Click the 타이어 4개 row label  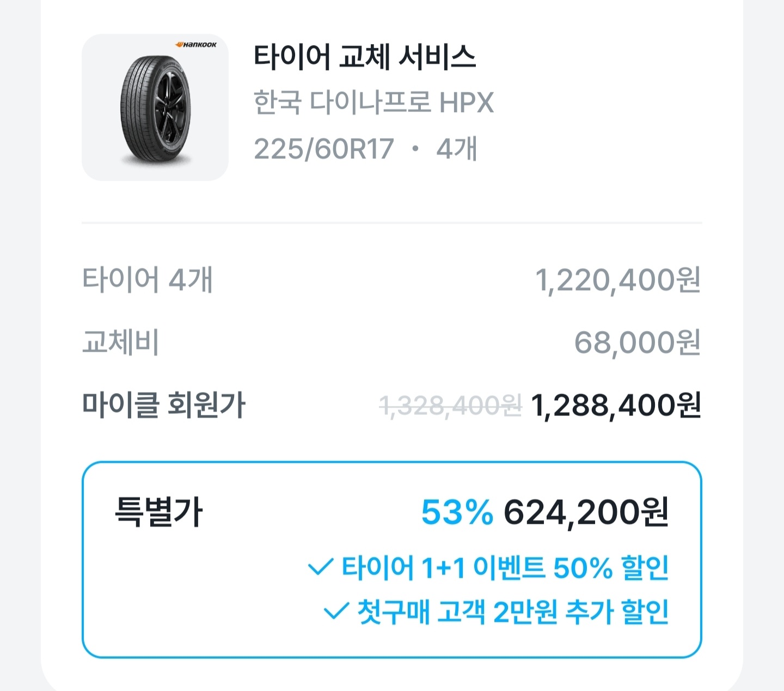coord(147,280)
